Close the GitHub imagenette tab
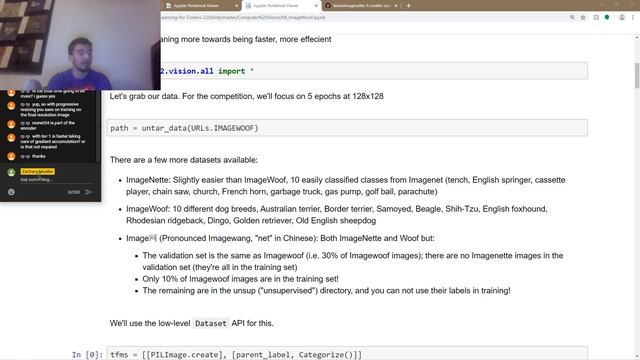This screenshot has width=640, height=360. pyautogui.click(x=396, y=6)
